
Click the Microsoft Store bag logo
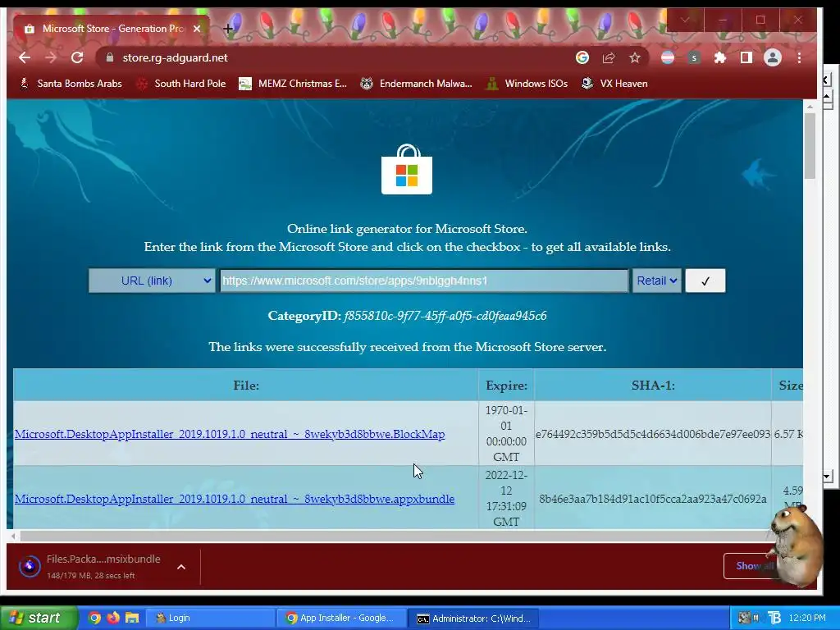(x=407, y=169)
